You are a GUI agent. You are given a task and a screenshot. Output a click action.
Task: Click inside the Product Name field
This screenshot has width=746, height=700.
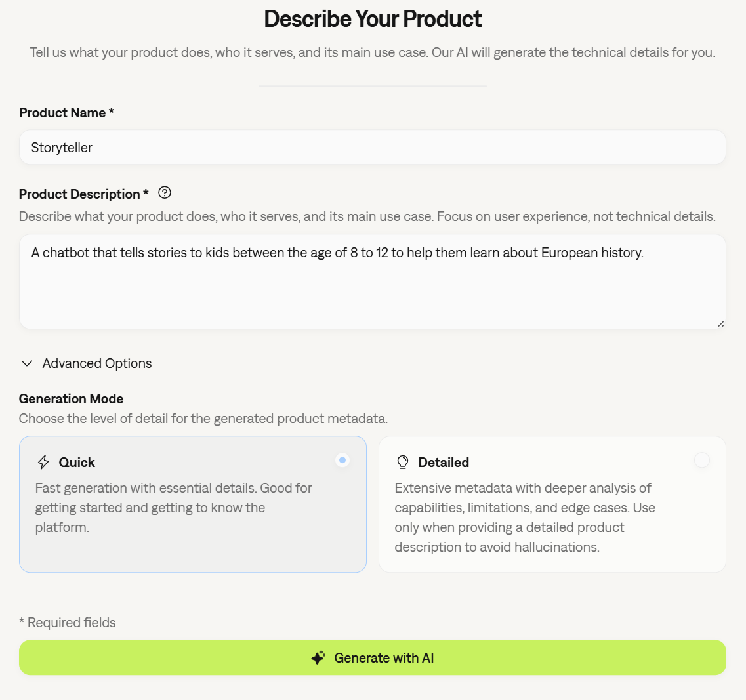[x=372, y=147]
